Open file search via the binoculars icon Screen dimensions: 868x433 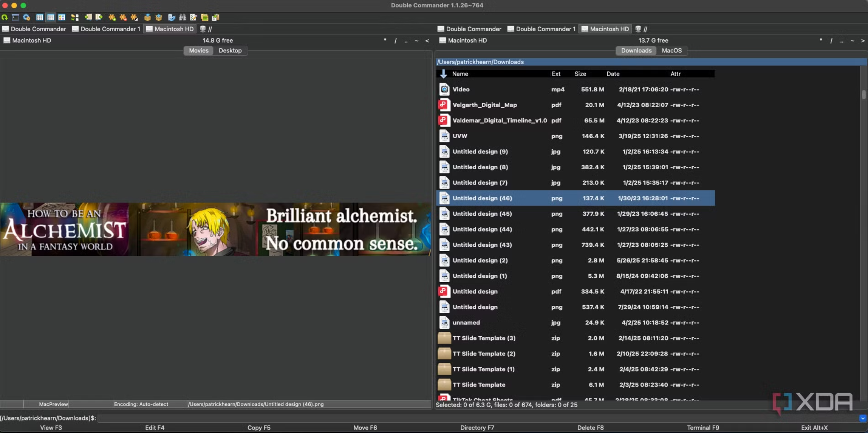pos(182,17)
